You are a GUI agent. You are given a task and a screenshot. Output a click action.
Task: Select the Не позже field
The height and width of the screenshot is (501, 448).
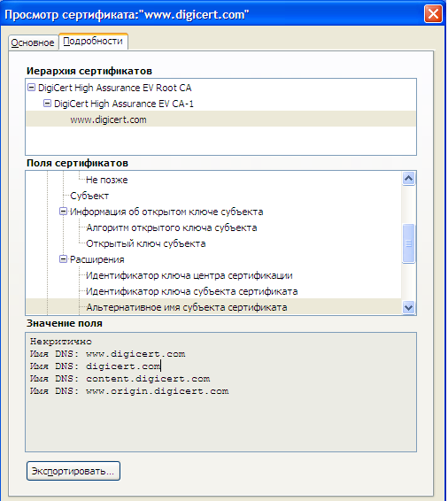tap(107, 180)
